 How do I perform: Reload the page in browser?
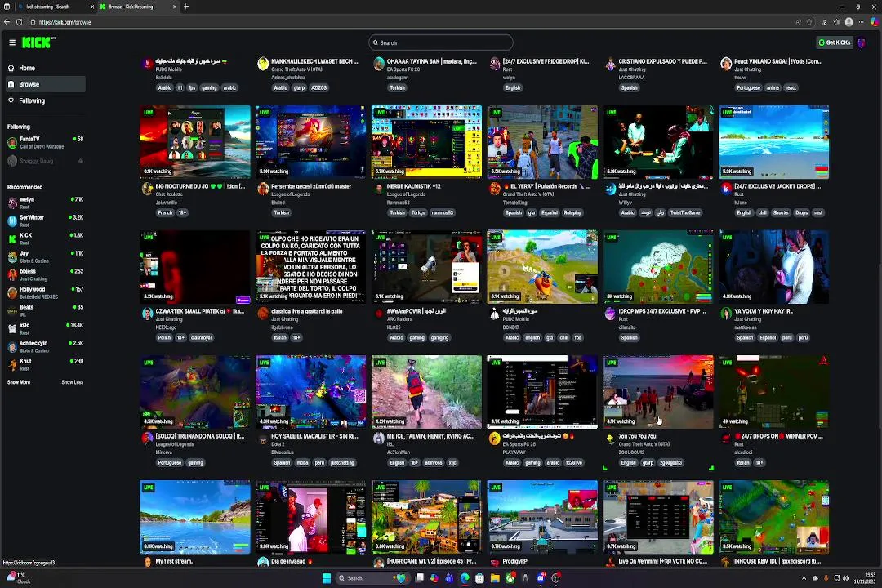19,22
